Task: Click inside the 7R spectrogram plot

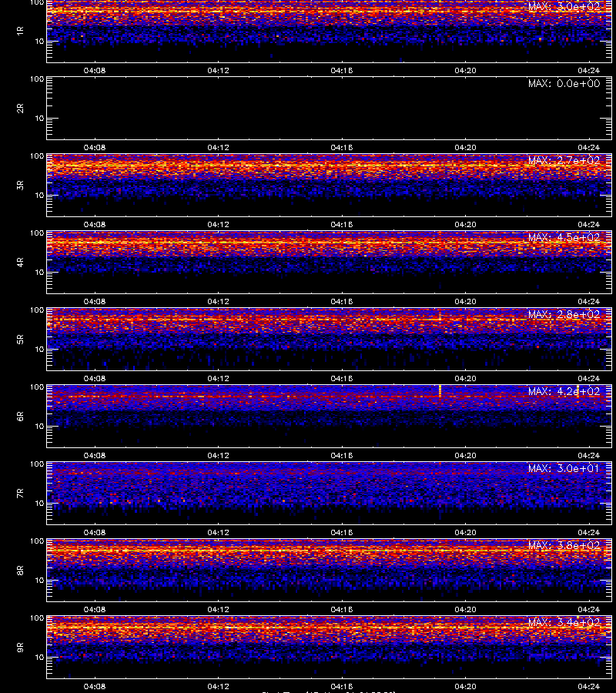Action: pos(330,494)
